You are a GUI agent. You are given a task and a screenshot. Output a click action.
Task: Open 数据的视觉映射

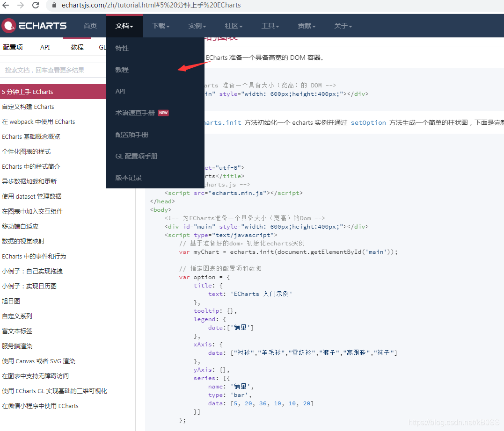pos(23,241)
